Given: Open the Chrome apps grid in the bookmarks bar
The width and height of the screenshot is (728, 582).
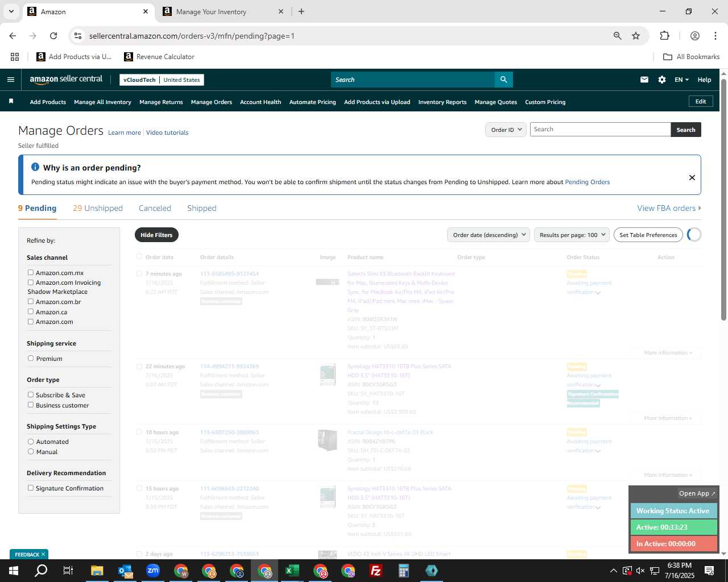Looking at the screenshot, I should tap(15, 57).
